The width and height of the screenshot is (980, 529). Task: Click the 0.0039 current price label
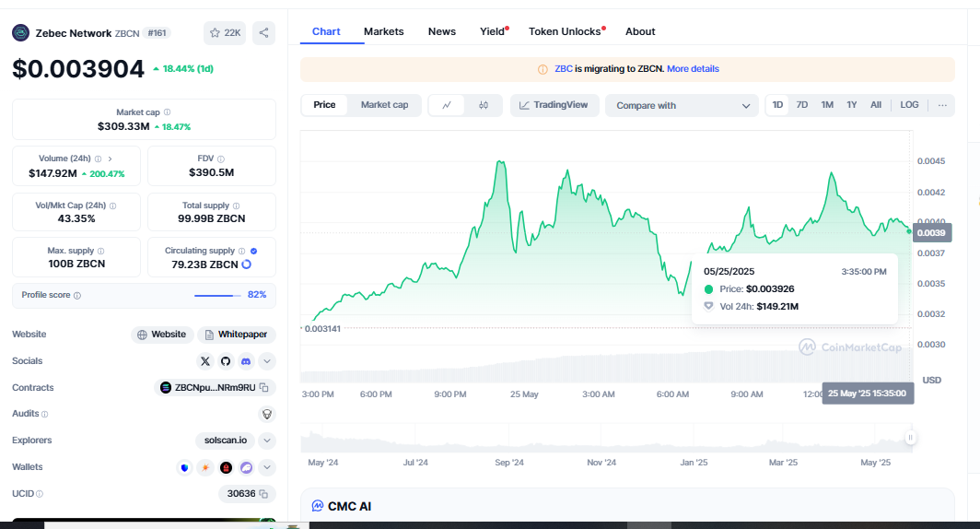(932, 232)
